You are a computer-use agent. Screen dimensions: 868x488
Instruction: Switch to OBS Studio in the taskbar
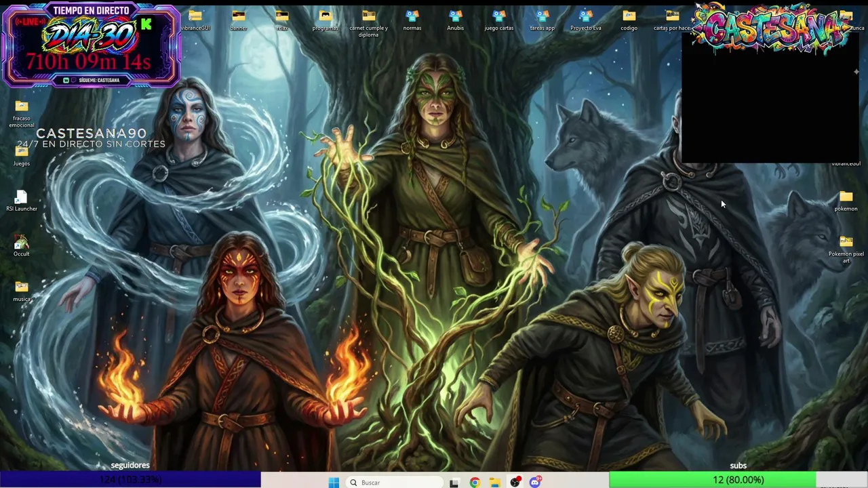tap(515, 482)
